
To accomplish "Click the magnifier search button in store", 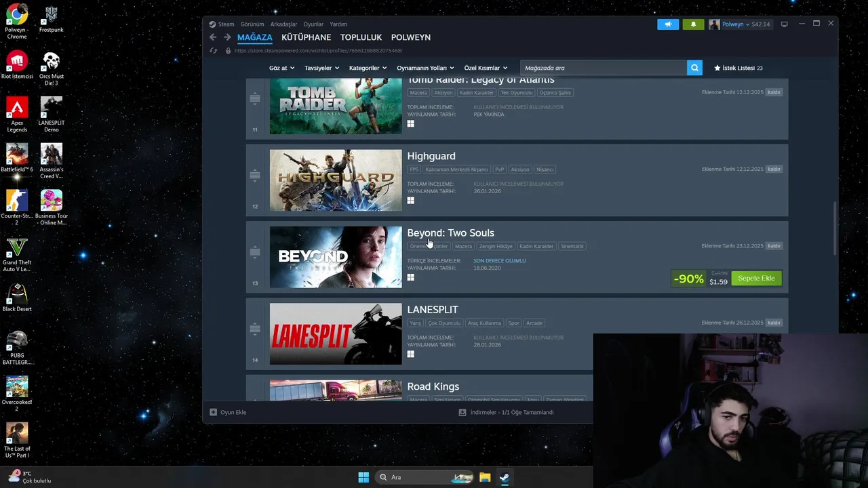I will point(694,68).
